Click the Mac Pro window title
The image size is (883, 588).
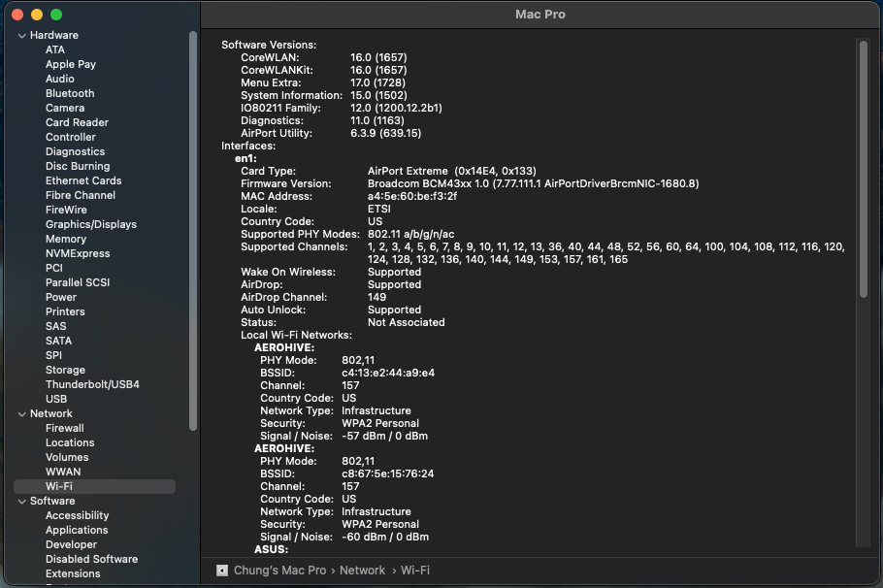pyautogui.click(x=540, y=15)
